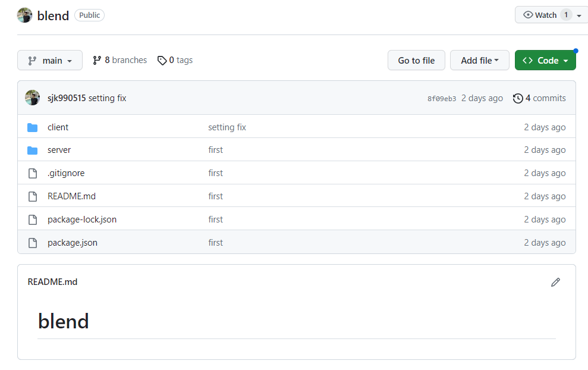
Task: Open the package-lock.json file
Action: tap(82, 220)
